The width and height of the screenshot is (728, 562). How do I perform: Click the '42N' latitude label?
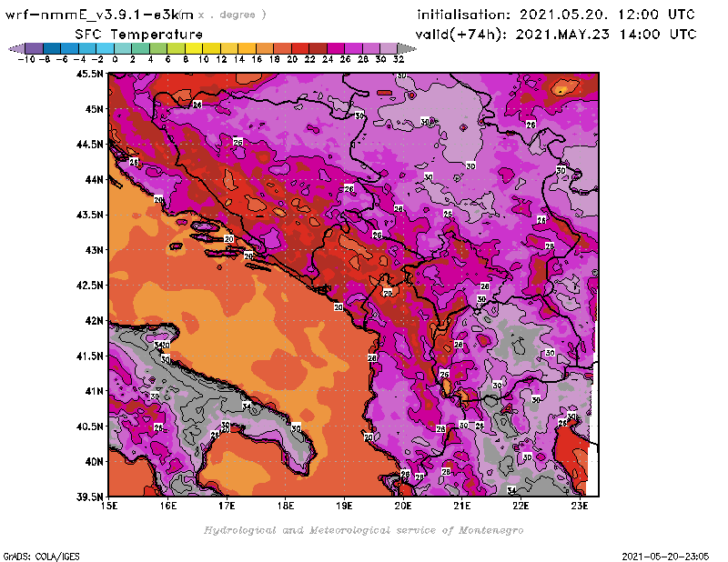click(x=94, y=321)
